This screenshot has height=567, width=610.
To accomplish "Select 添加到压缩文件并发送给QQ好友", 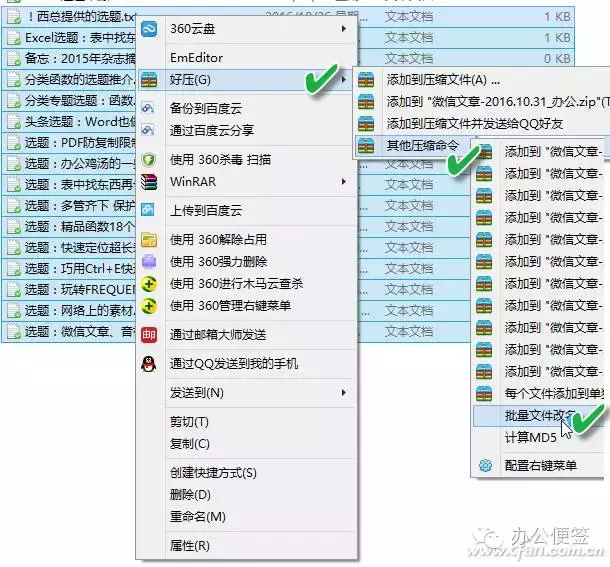I will coord(475,124).
